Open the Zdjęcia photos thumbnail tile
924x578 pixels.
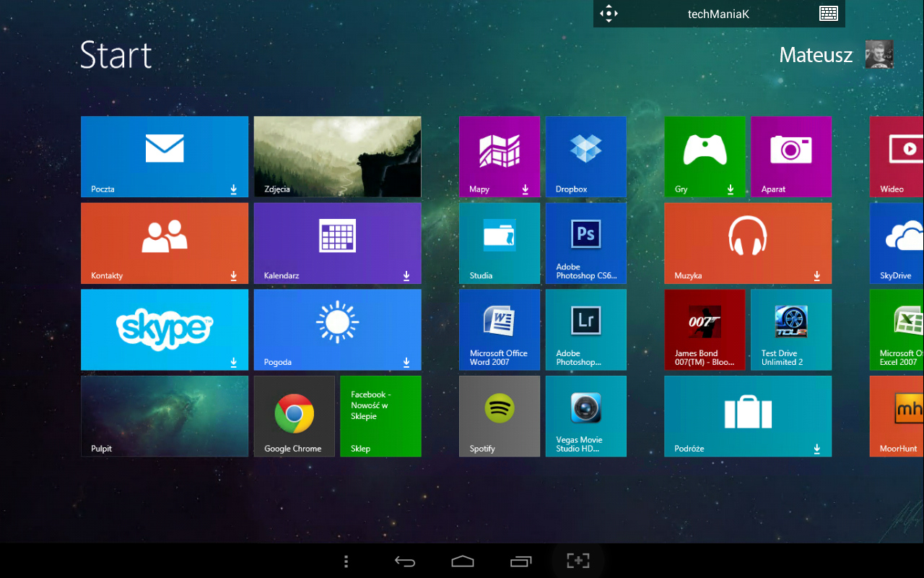tap(337, 156)
